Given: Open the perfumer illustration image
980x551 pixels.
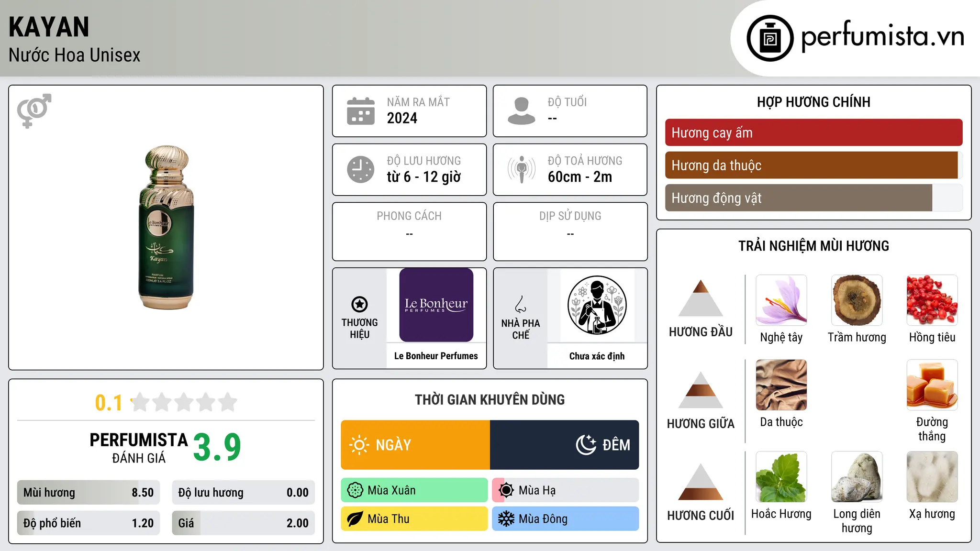Looking at the screenshot, I should tap(597, 305).
